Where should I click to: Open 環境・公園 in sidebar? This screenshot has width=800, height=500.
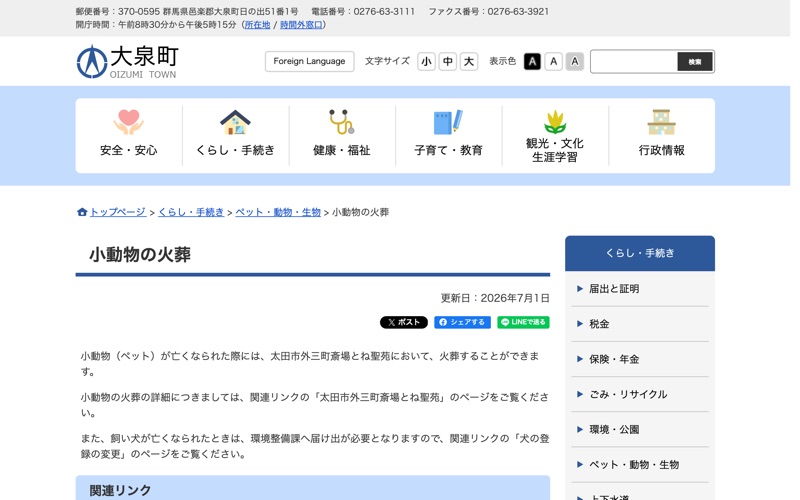click(640, 430)
